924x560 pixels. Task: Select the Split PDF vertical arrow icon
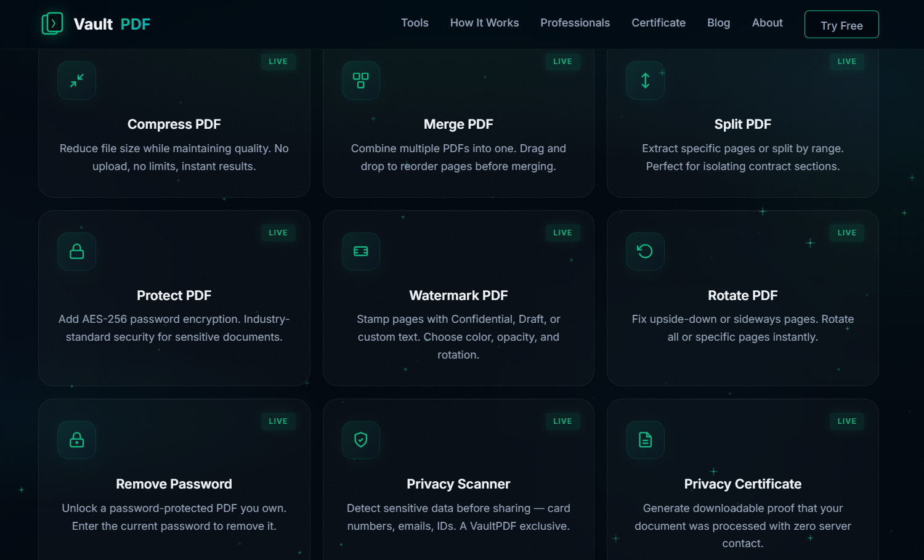tap(645, 80)
